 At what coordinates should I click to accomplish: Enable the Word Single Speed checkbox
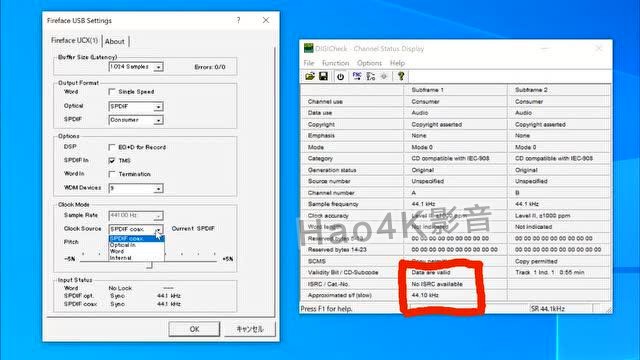(x=112, y=92)
